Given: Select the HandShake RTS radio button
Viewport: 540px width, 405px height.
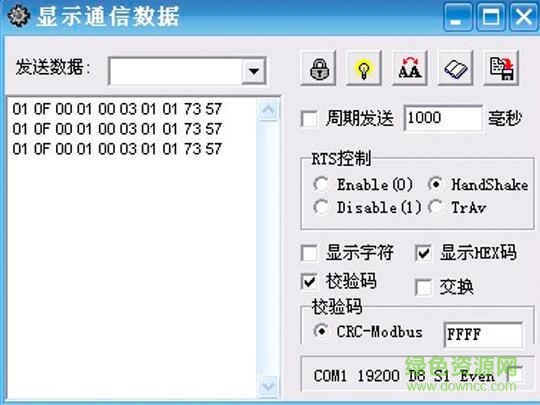Looking at the screenshot, I should tap(435, 184).
